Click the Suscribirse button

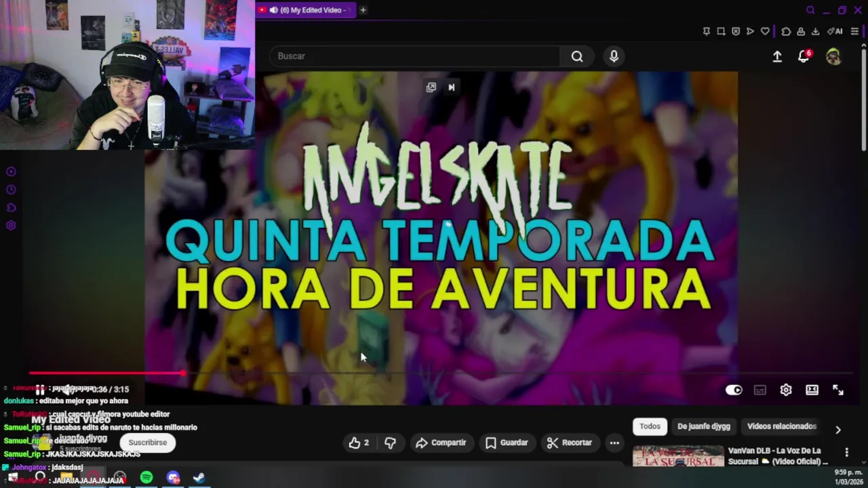148,443
